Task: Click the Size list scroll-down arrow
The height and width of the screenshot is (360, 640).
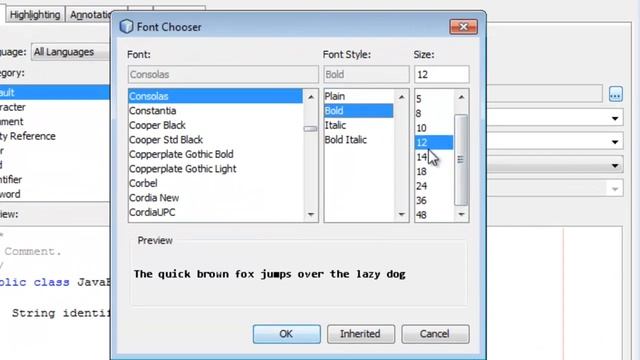Action: tap(461, 214)
